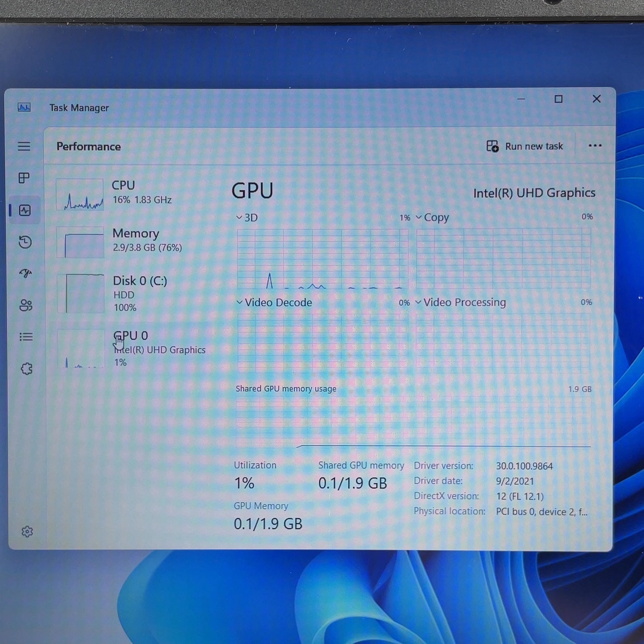Click Shared GPU memory 0.1/1.9 GB value
The width and height of the screenshot is (644, 644).
352,483
